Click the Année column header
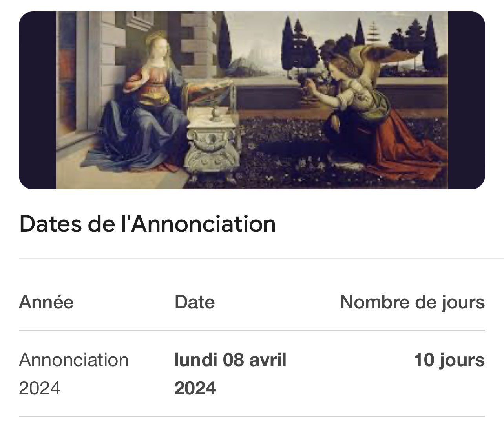The width and height of the screenshot is (504, 422). coord(46,302)
